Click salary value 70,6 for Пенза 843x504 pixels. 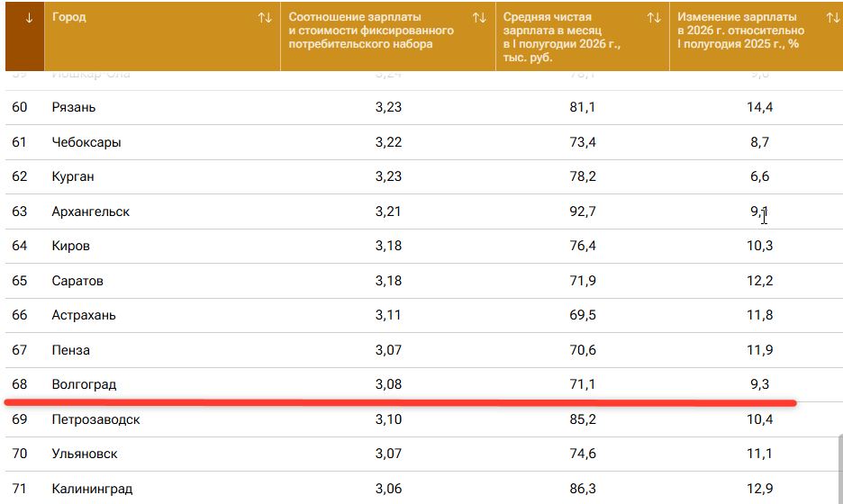[582, 350]
